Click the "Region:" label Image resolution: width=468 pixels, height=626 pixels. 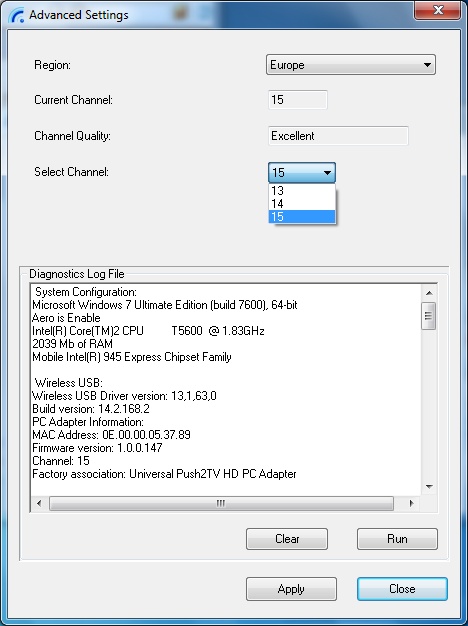point(52,65)
